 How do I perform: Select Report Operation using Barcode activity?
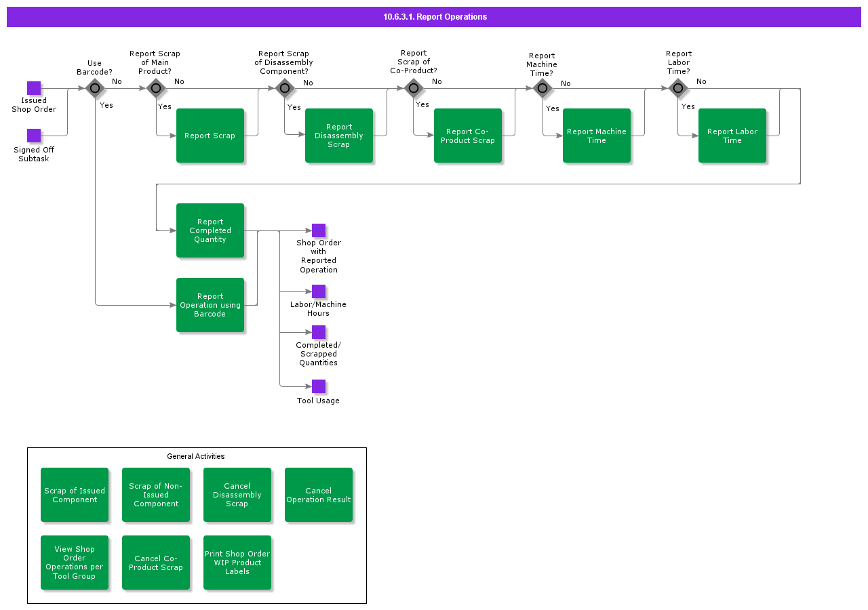(x=210, y=305)
